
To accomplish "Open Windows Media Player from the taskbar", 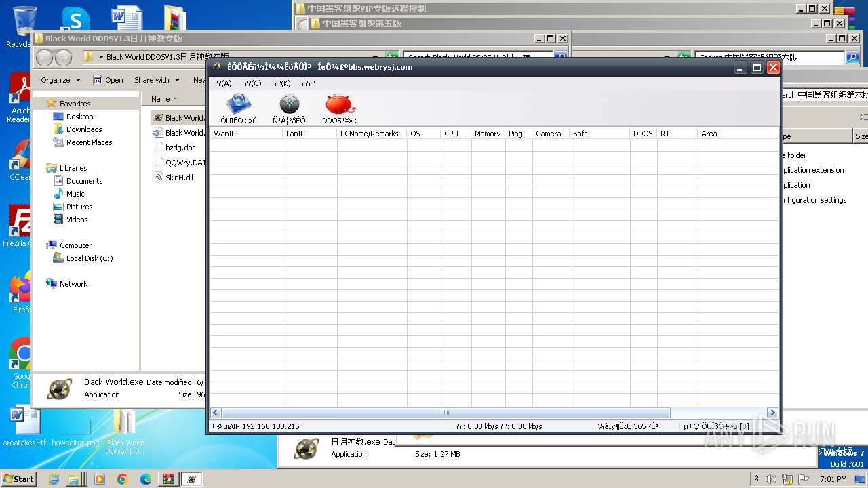I will pyautogui.click(x=100, y=479).
